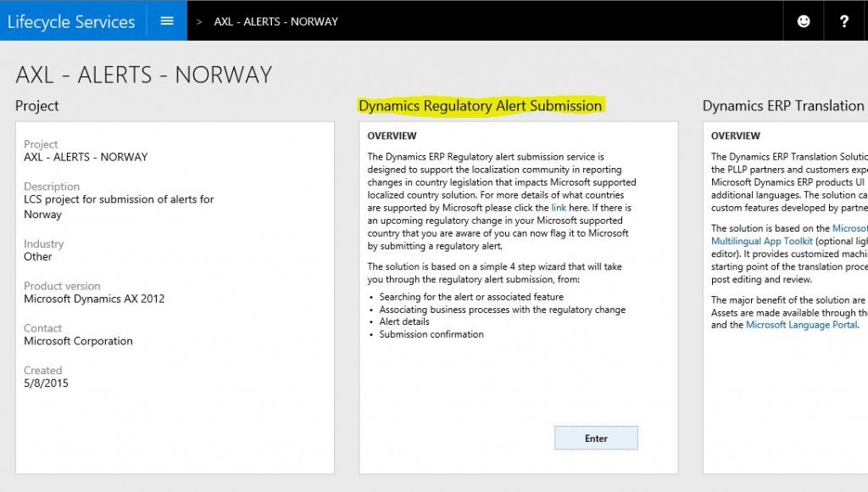868x492 pixels.
Task: Open the feedback smiley icon
Action: [x=802, y=20]
